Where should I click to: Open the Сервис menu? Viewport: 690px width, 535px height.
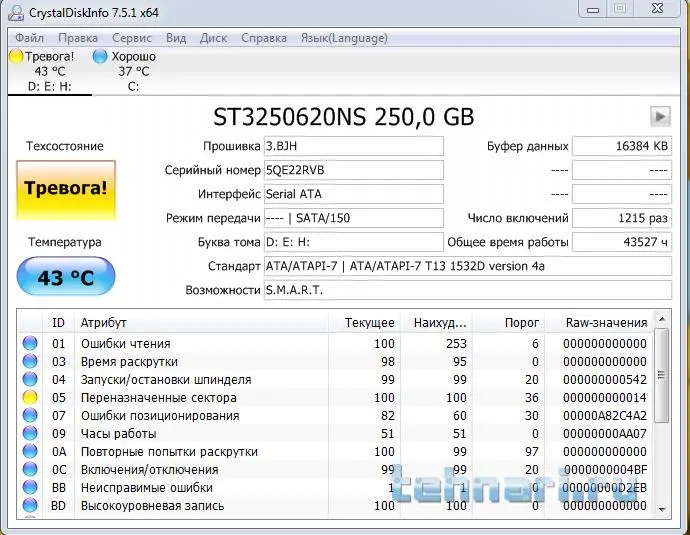pos(132,38)
